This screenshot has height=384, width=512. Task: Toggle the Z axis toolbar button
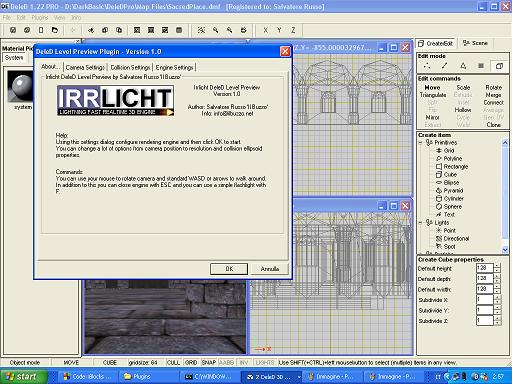[293, 30]
